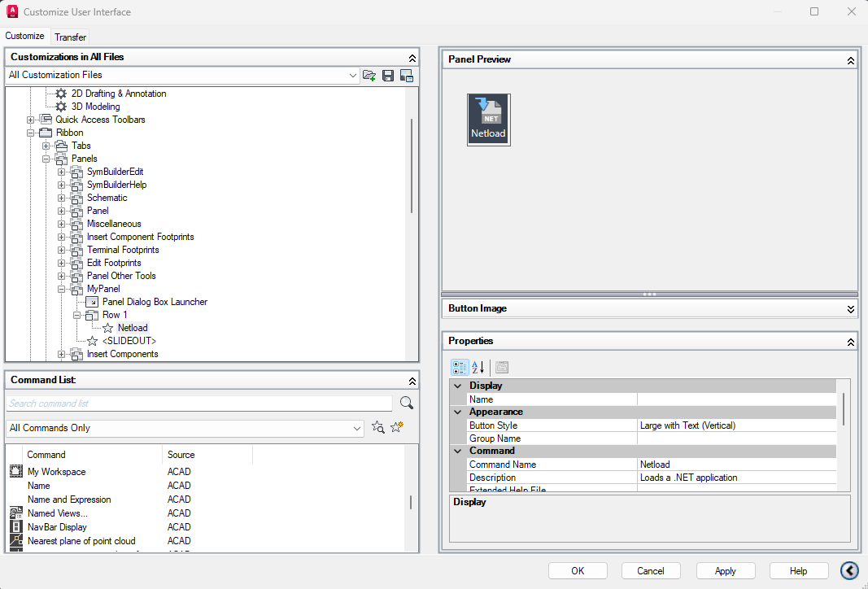This screenshot has height=589, width=868.
Task: Open the All Customization Files dropdown
Action: tap(351, 75)
